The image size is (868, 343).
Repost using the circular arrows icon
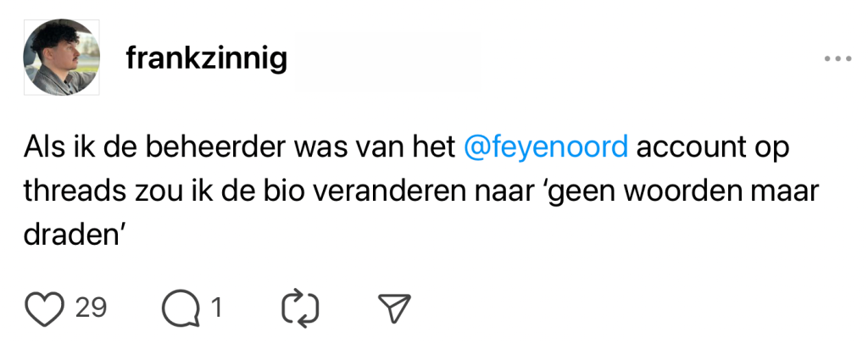(301, 309)
